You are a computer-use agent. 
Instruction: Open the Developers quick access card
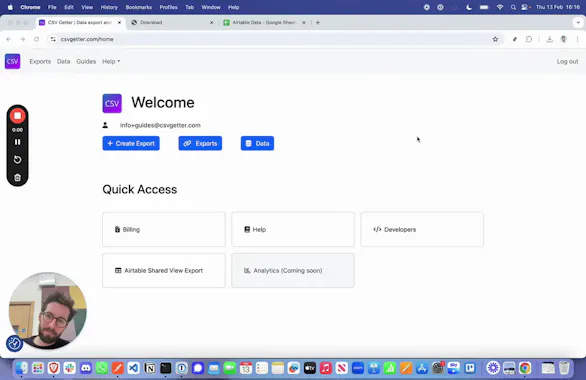pos(422,229)
